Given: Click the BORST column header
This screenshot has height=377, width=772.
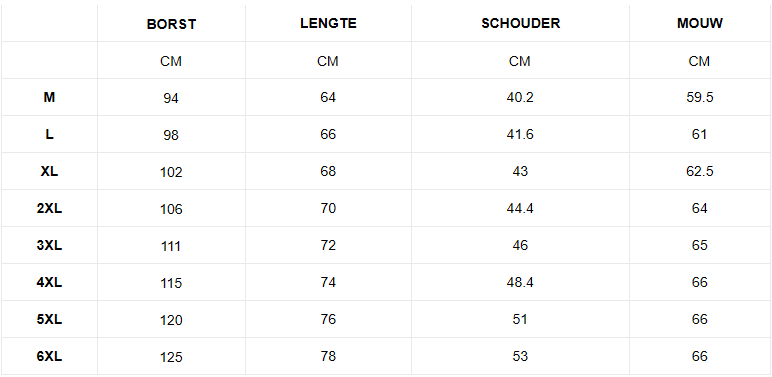Looking at the screenshot, I should [171, 25].
